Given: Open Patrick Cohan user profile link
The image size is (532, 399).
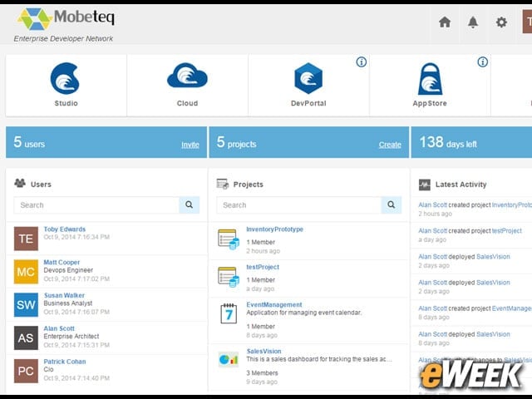Looking at the screenshot, I should pyautogui.click(x=65, y=362).
